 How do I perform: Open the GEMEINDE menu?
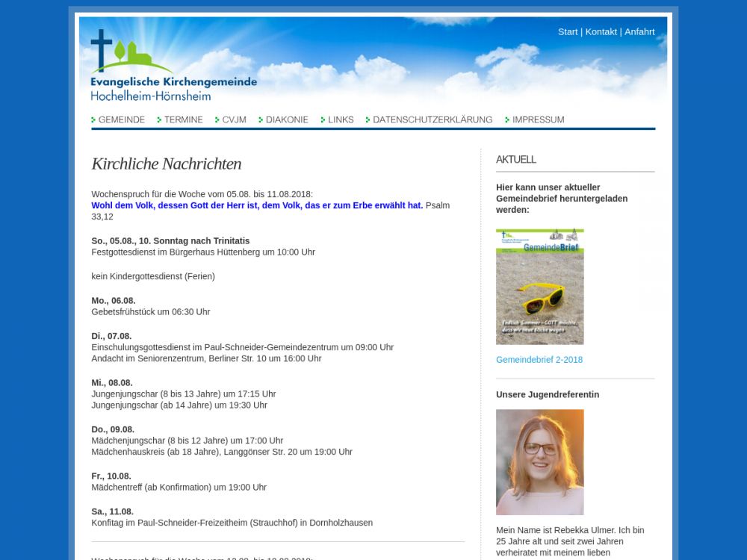point(122,119)
